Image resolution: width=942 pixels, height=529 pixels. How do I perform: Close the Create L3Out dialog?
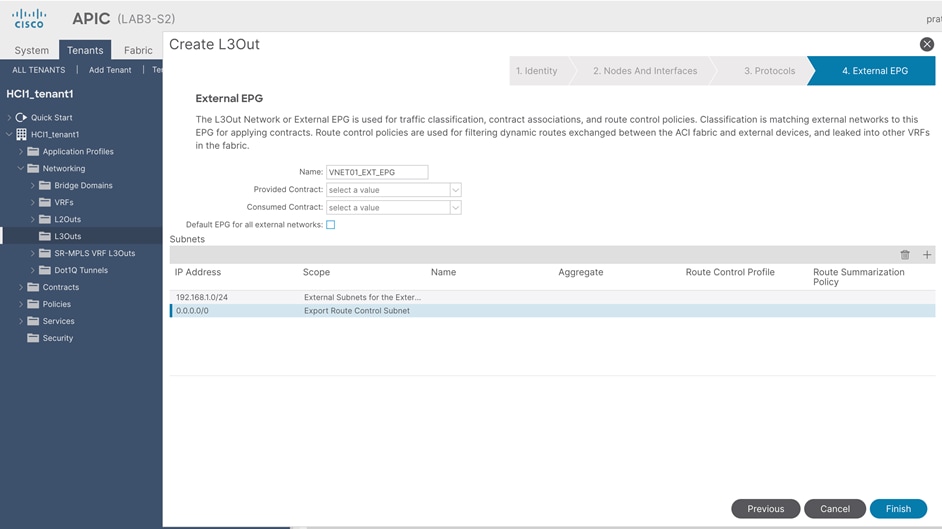(x=927, y=44)
